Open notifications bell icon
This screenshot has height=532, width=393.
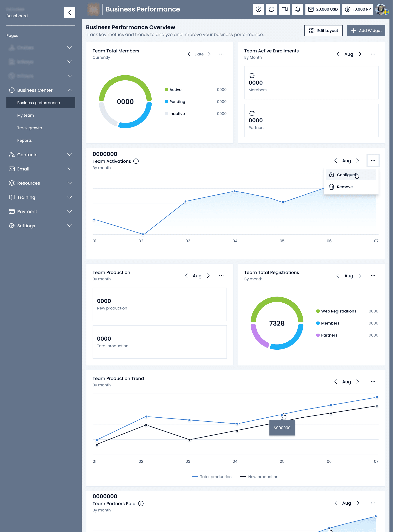(298, 9)
